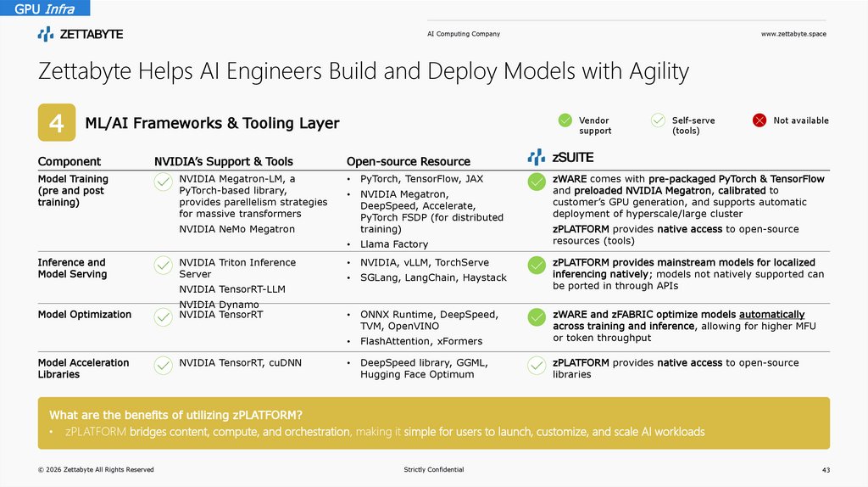
Task: Click the Strictly Confidential footer text
Action: point(434,470)
